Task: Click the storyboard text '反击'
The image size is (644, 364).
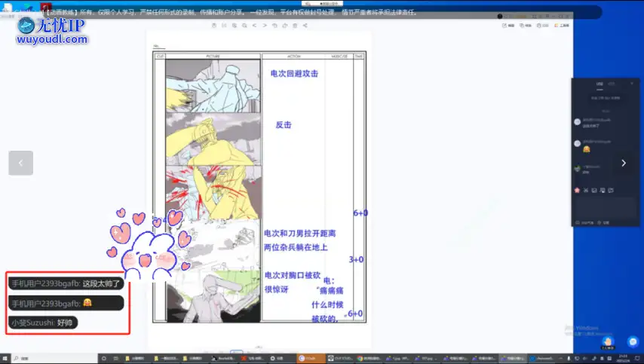Action: click(x=284, y=125)
